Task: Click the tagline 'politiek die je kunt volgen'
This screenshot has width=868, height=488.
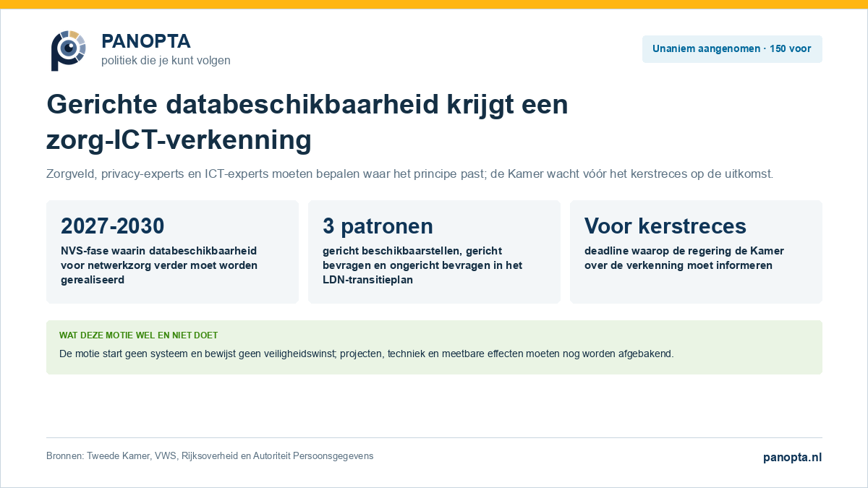Action: coord(166,61)
